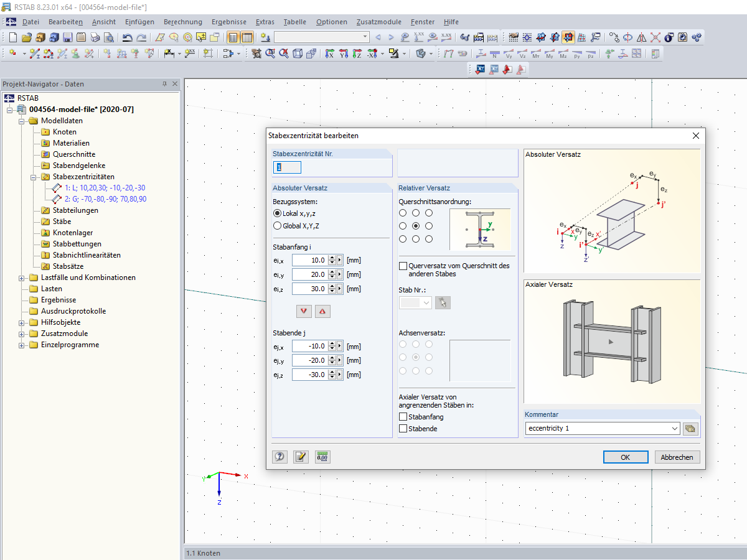Click the Abbrechen button
Viewport: 747px width, 560px height.
(x=677, y=457)
